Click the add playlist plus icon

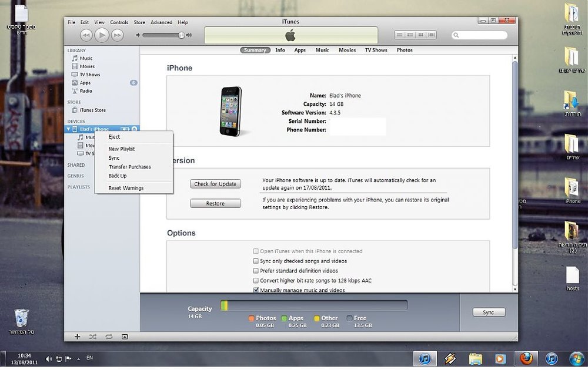coord(77,337)
